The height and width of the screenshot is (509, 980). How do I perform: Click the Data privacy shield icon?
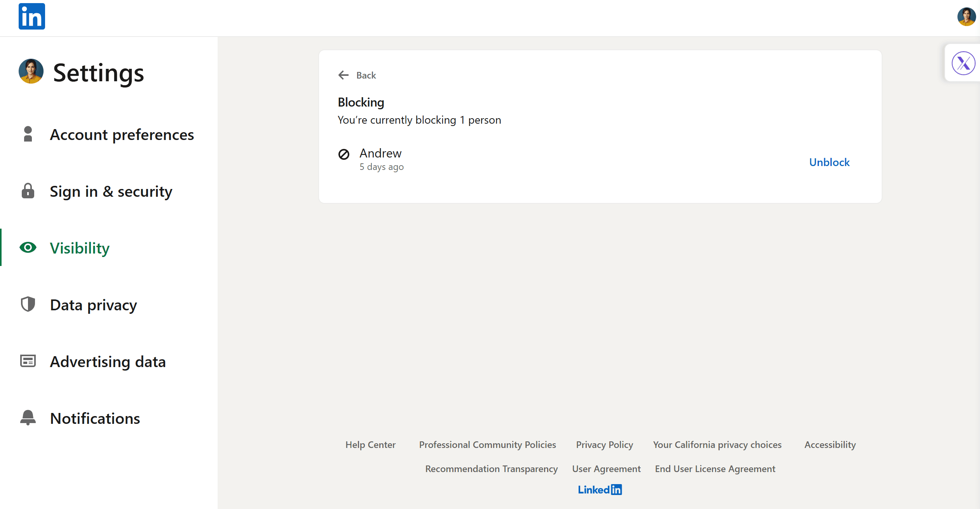point(28,304)
